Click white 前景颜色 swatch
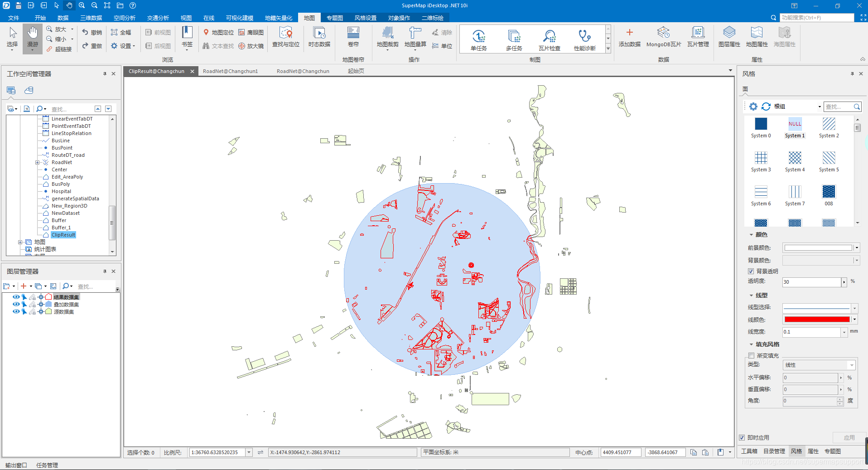The height and width of the screenshot is (470, 868). point(818,247)
